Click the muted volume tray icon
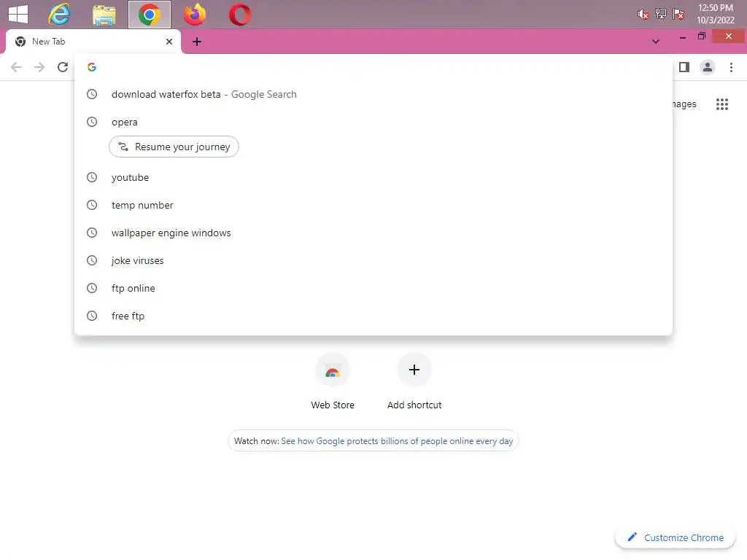 click(643, 15)
